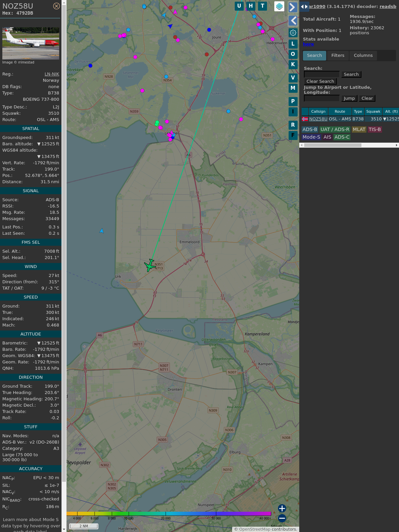
Task: Click the U map toggle button
Action: (239, 6)
